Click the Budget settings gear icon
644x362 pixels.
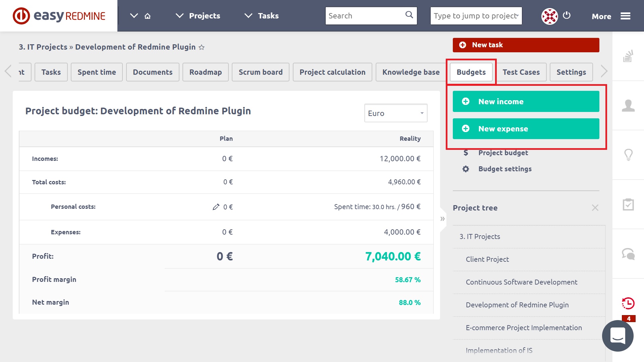click(466, 169)
